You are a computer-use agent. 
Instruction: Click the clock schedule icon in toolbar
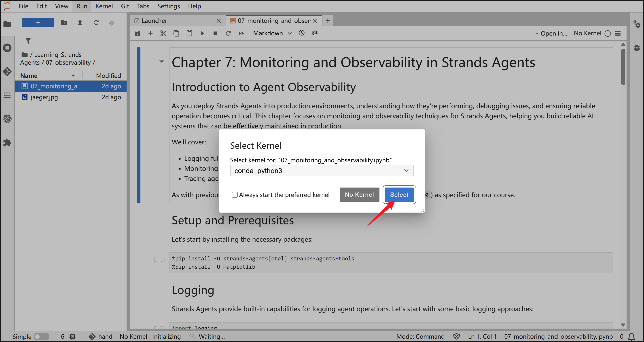(x=301, y=33)
